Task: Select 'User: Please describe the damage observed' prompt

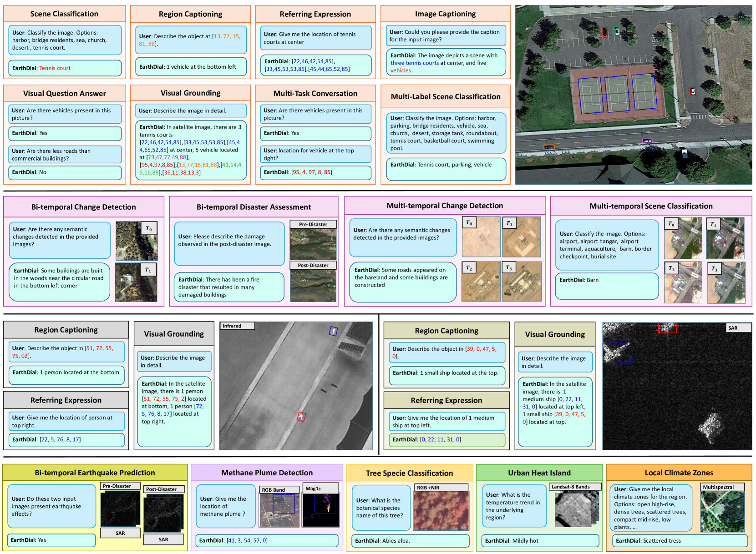Action: pos(229,243)
